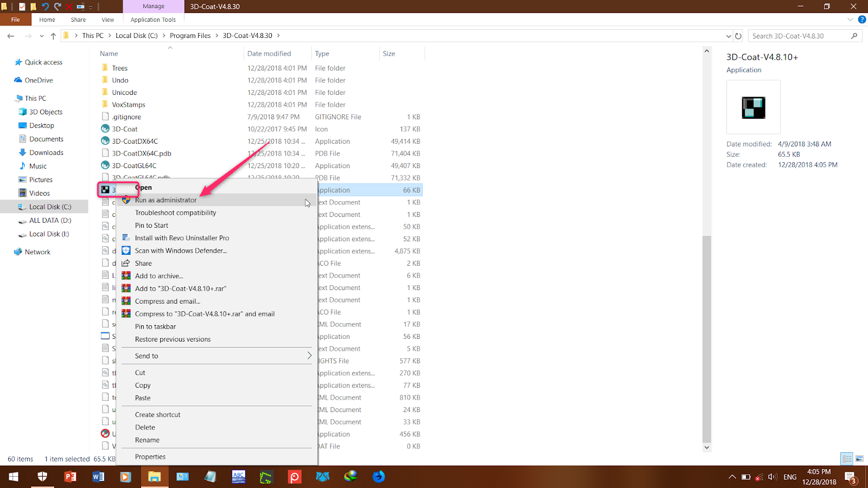
Task: Open Word from the taskbar
Action: (x=98, y=477)
